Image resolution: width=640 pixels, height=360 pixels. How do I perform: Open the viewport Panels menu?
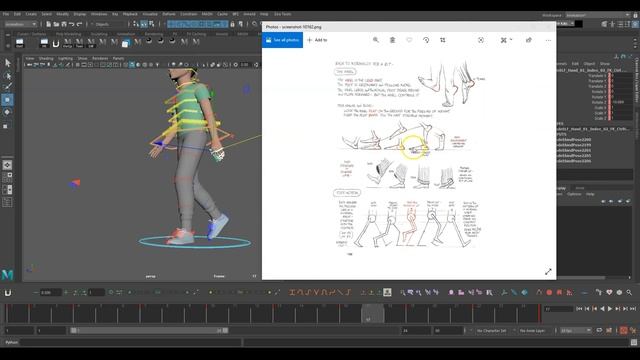118,58
